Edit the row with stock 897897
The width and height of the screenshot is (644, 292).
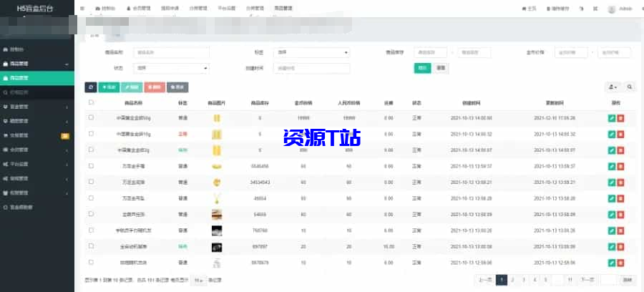click(612, 246)
